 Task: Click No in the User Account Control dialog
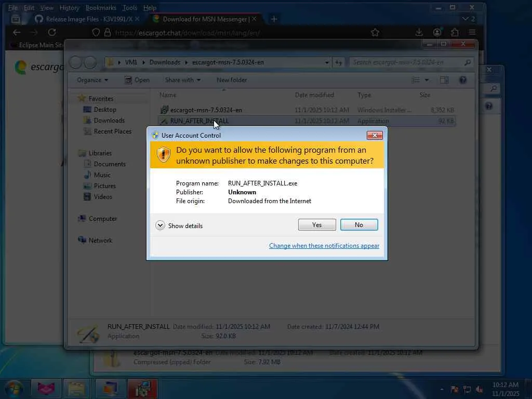click(x=359, y=224)
